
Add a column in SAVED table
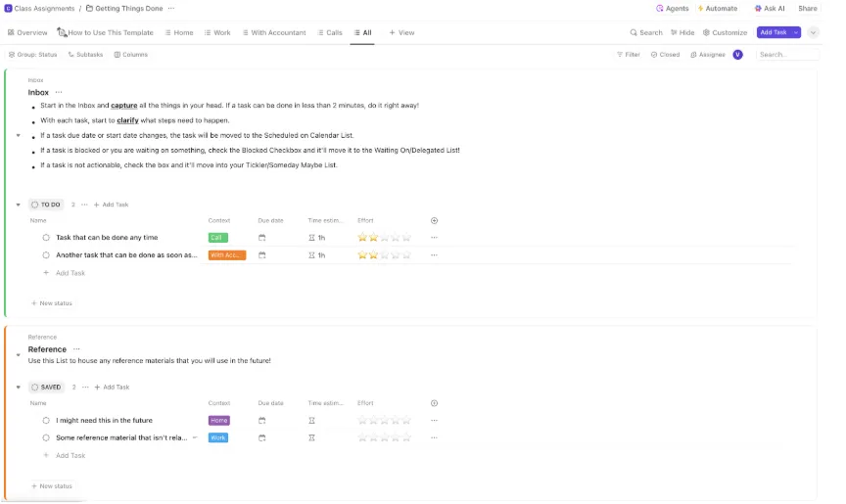[x=435, y=403]
